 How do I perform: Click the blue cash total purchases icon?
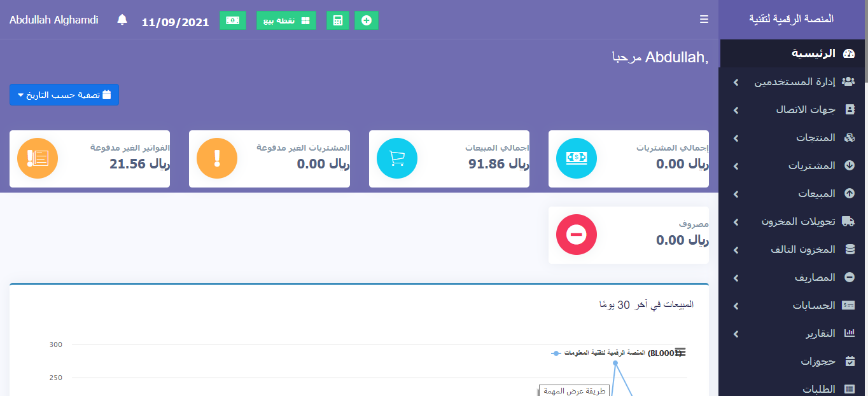[x=577, y=158]
